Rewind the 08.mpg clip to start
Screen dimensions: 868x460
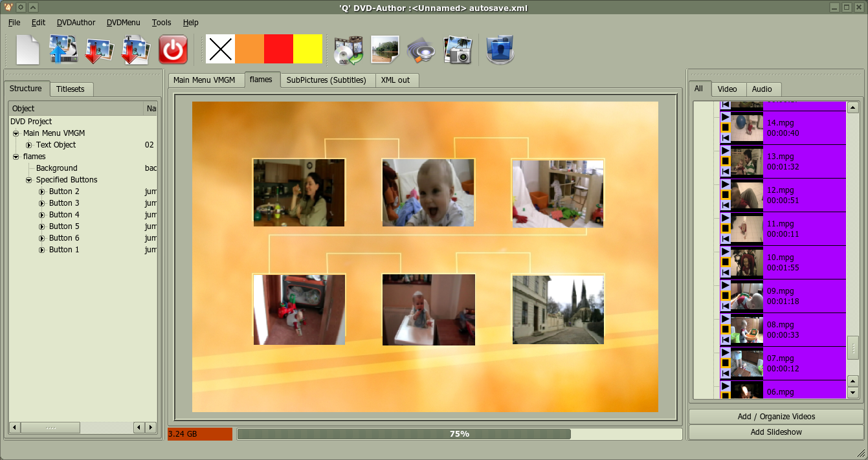click(725, 340)
